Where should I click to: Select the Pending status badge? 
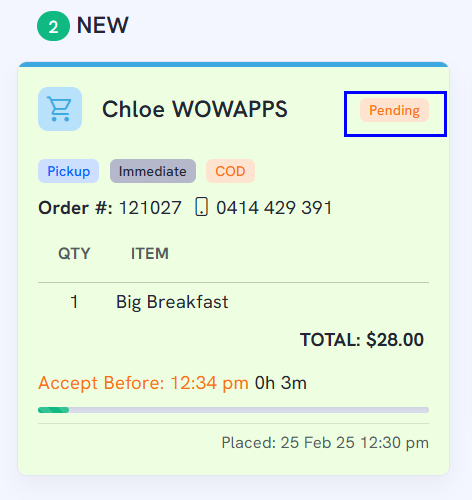[x=394, y=110]
